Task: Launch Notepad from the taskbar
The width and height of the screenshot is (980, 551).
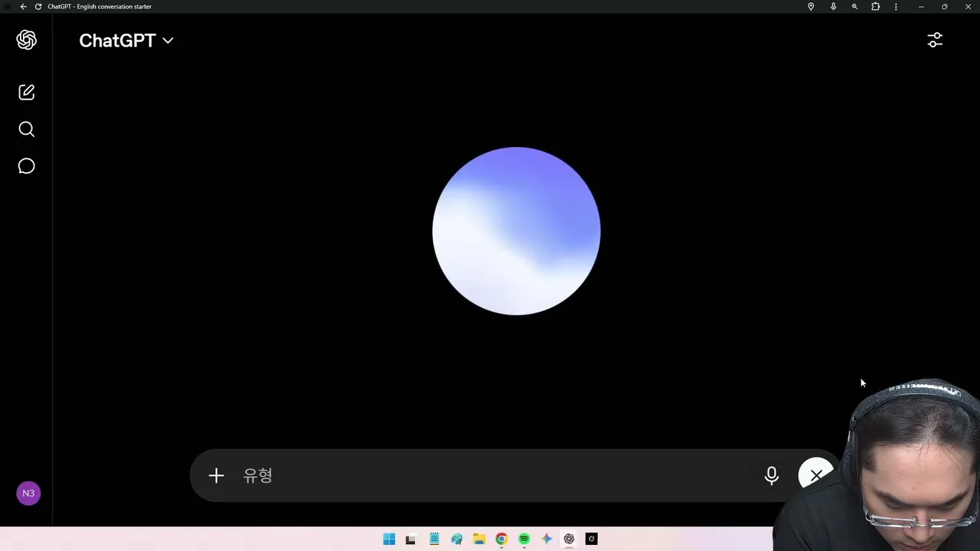Action: pyautogui.click(x=434, y=539)
